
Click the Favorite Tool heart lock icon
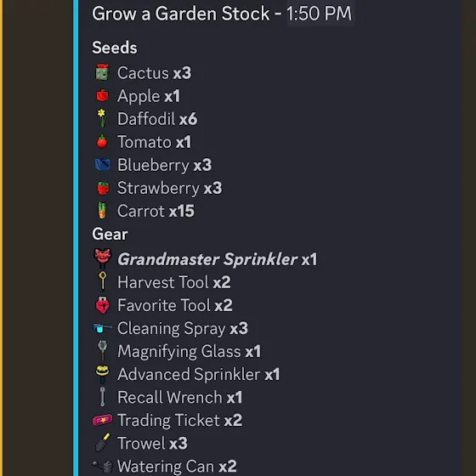pos(103,305)
